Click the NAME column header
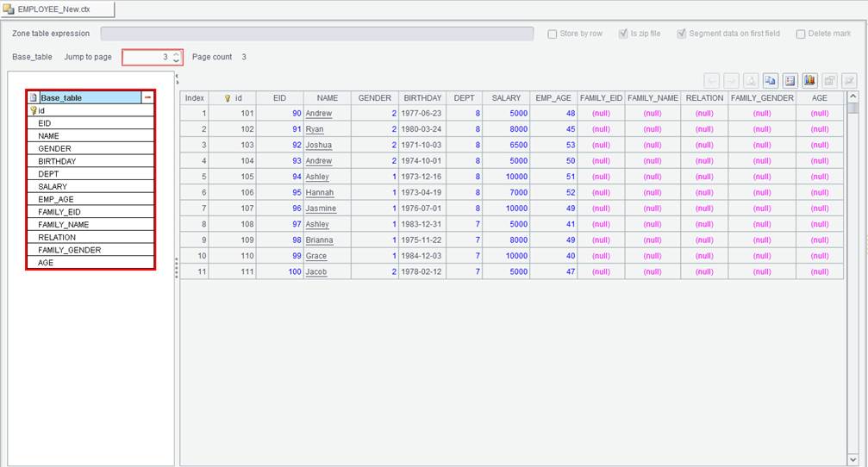This screenshot has height=467, width=868. (328, 98)
